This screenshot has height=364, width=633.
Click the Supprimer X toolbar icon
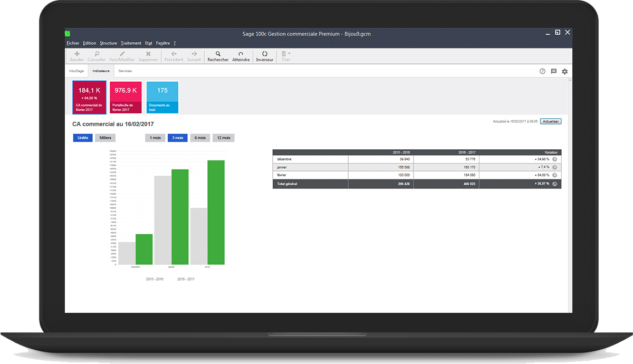point(148,54)
